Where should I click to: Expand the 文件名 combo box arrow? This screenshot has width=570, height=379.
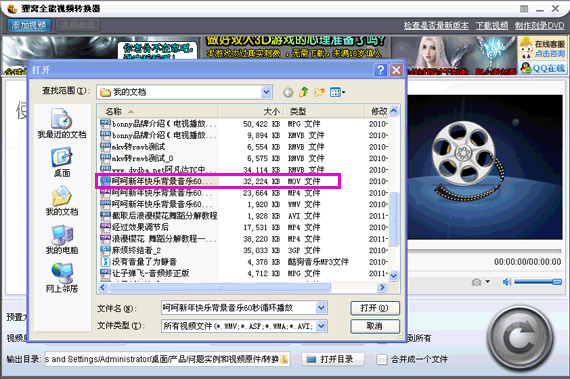[321, 308]
